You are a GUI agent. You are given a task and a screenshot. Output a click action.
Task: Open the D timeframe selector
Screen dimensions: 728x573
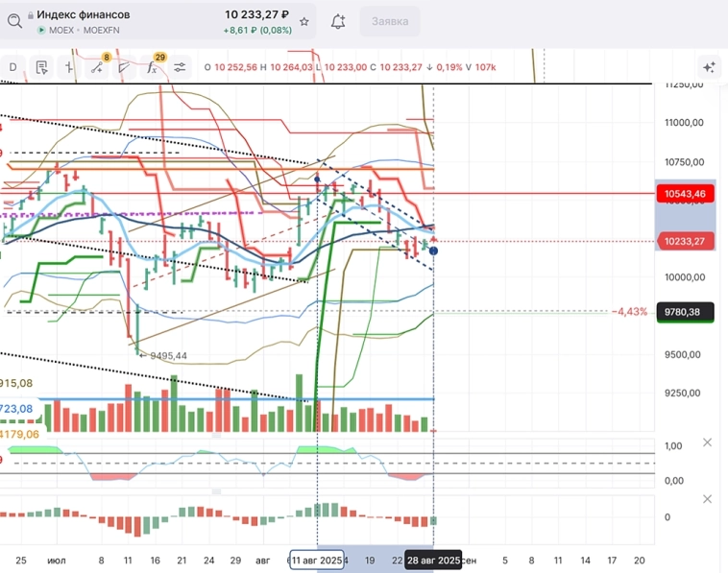[13, 67]
